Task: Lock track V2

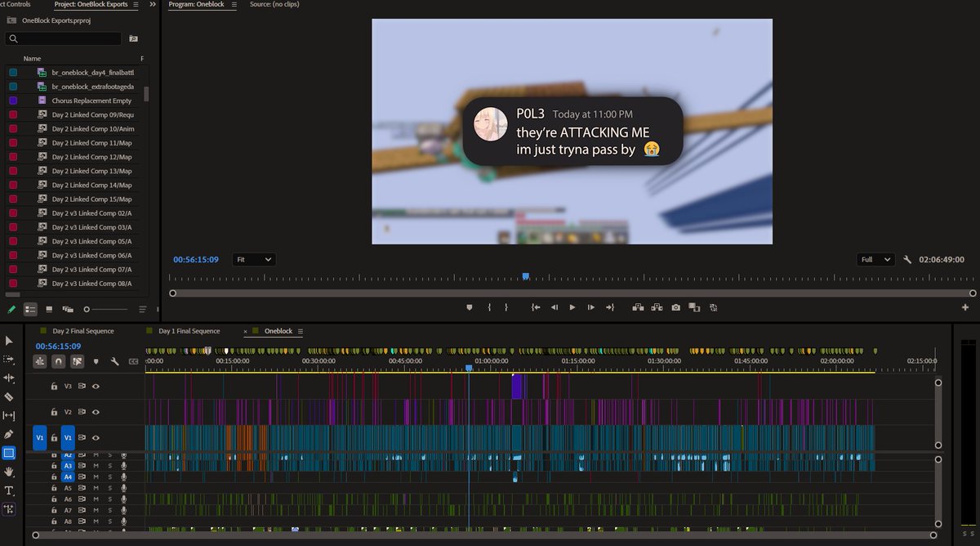Action: coord(54,412)
